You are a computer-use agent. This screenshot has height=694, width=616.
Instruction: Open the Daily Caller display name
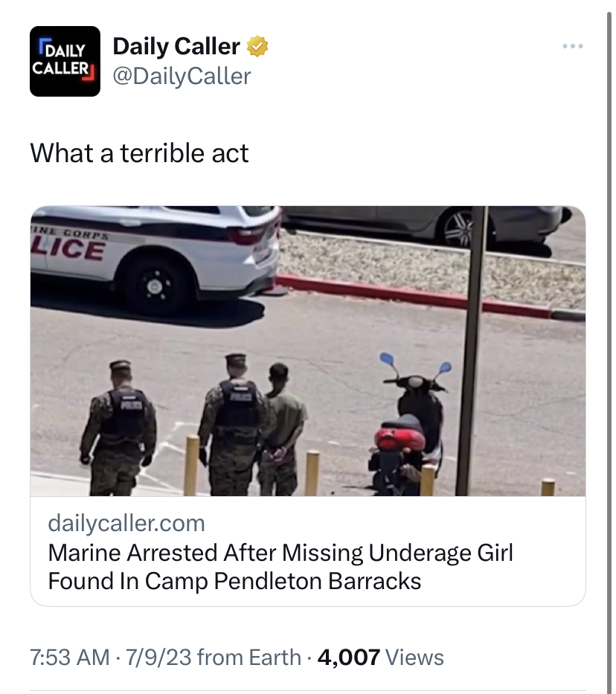(176, 46)
